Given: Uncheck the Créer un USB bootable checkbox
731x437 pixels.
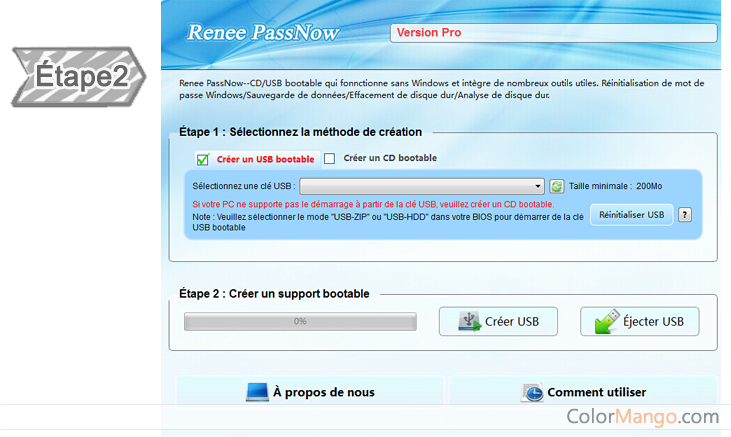Looking at the screenshot, I should [x=203, y=159].
